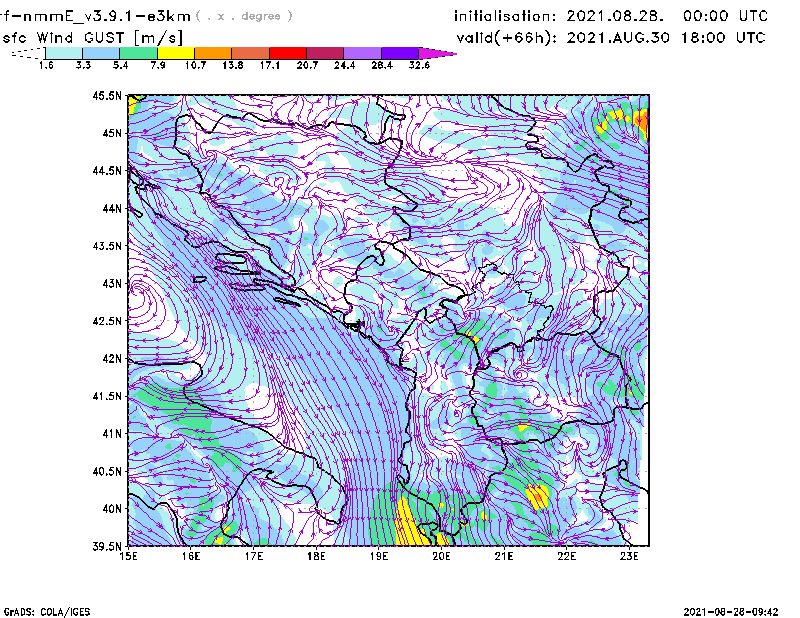Click the 42N latitude label

(112, 359)
